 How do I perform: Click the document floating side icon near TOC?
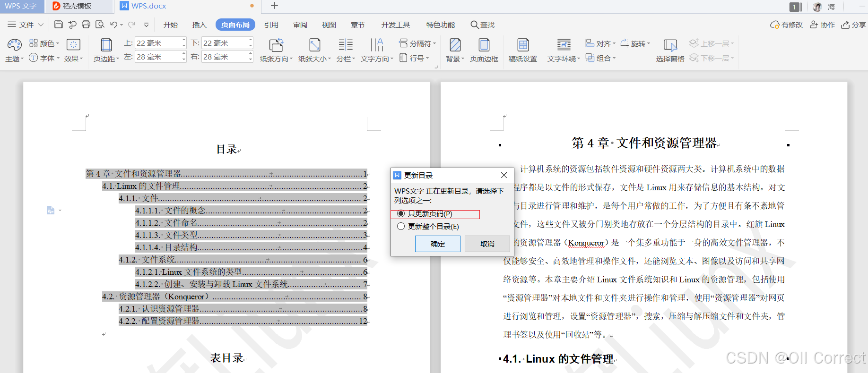coord(51,210)
